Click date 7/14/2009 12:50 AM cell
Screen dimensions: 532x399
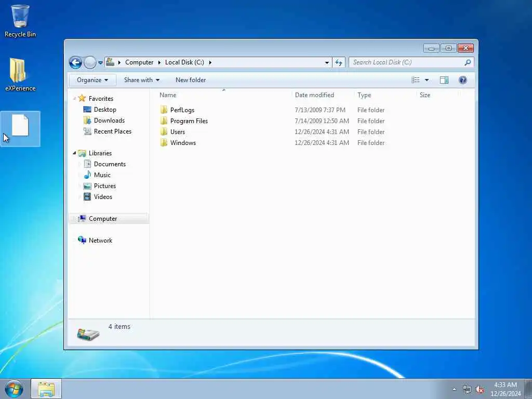pyautogui.click(x=322, y=121)
